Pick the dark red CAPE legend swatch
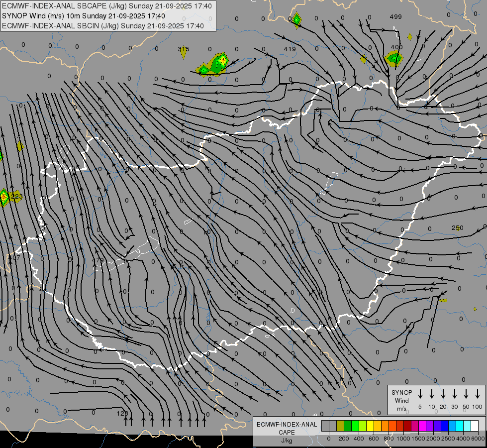 pyautogui.click(x=407, y=426)
